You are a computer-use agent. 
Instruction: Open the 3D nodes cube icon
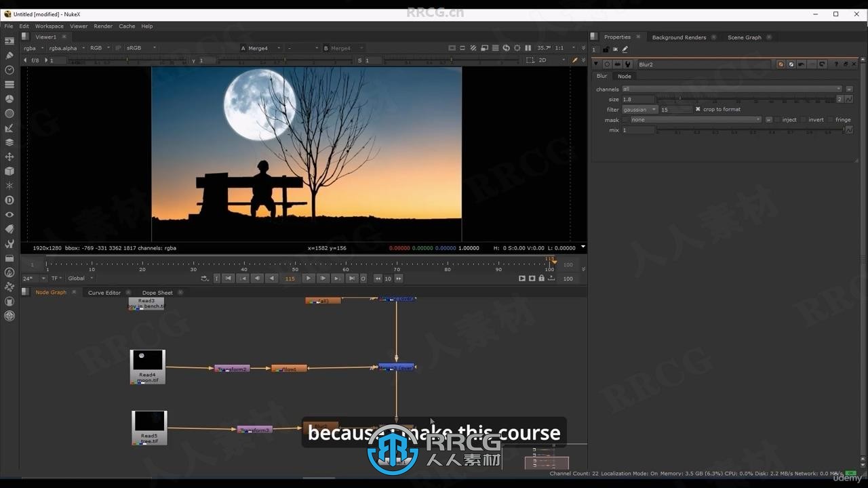point(9,171)
